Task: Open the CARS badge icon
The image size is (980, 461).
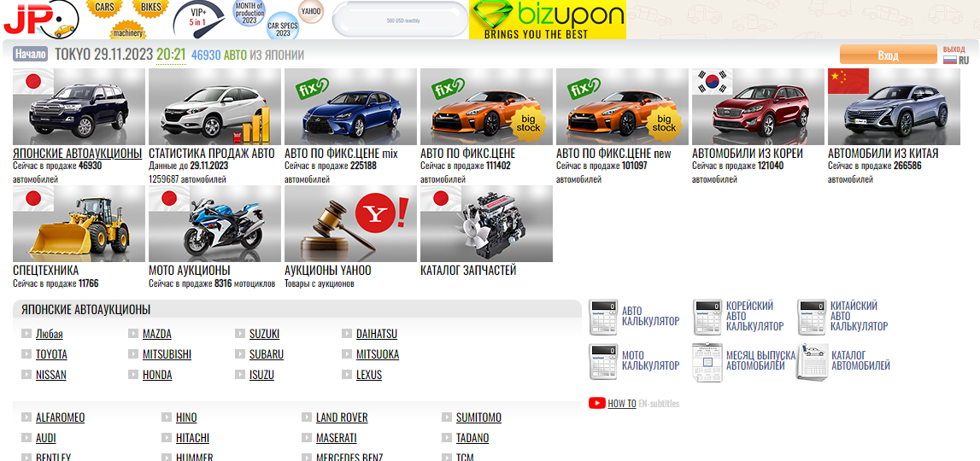Action: [103, 8]
